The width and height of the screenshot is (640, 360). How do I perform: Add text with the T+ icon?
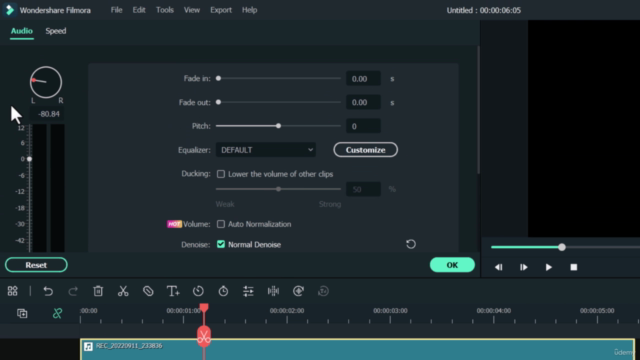tap(173, 291)
